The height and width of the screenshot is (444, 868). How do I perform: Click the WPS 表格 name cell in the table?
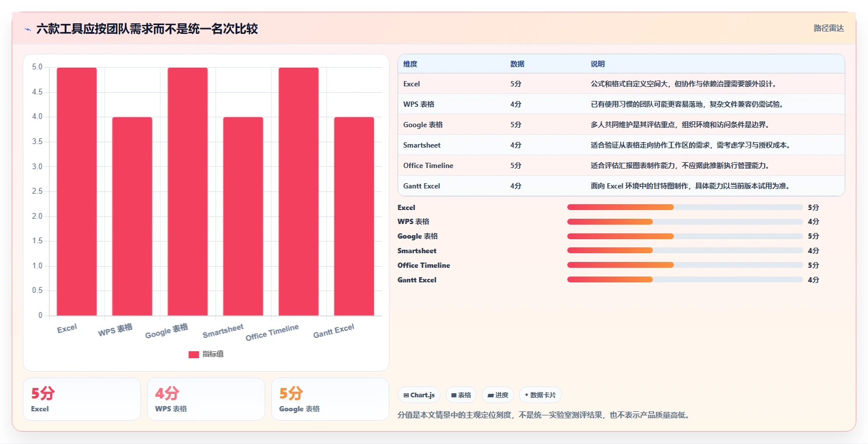tap(419, 104)
